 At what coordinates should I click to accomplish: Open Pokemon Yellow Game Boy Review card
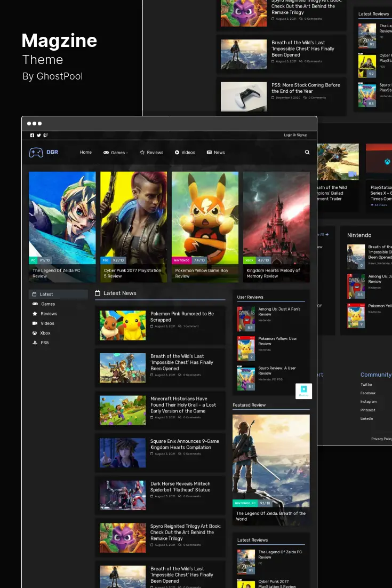tap(205, 227)
